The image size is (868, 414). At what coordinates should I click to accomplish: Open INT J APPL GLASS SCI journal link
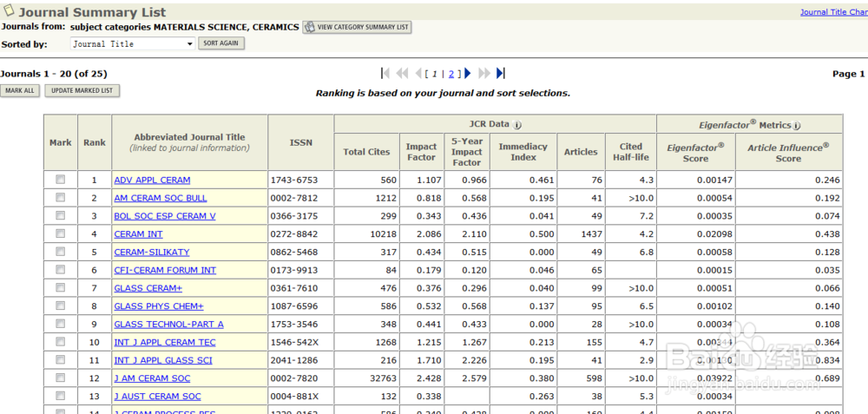pyautogui.click(x=163, y=360)
